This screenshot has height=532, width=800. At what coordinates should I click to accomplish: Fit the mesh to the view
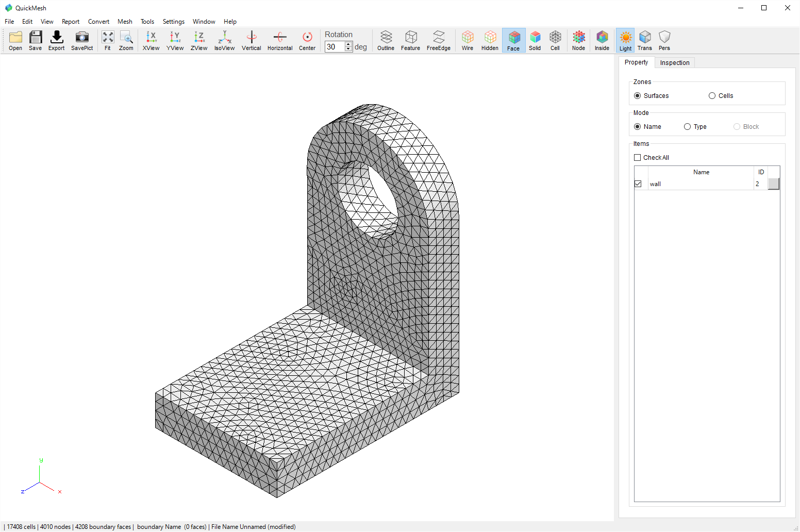click(108, 40)
